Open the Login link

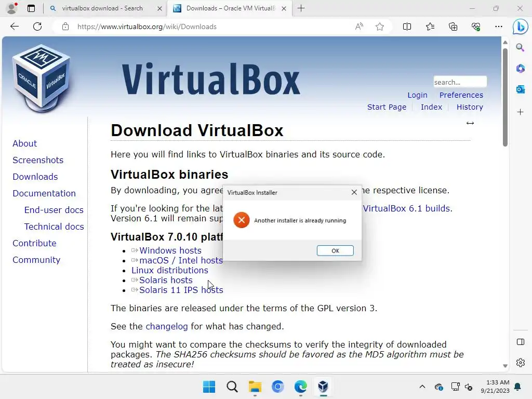tap(417, 95)
